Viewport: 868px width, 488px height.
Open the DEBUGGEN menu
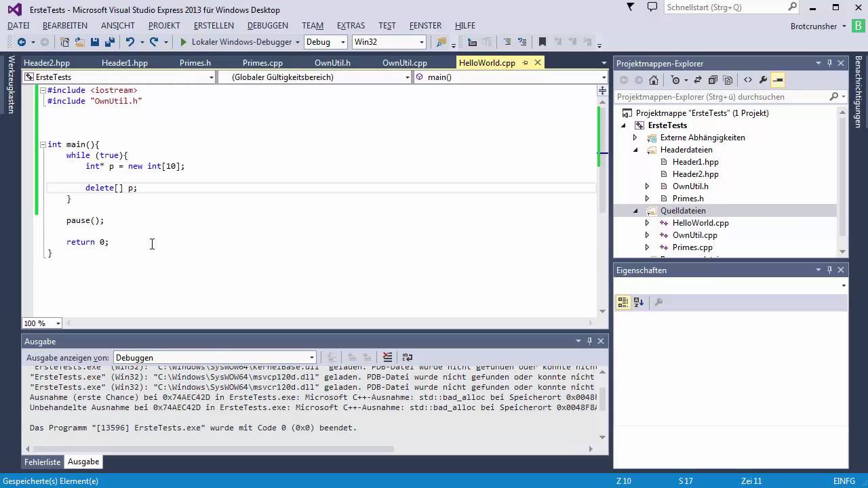point(268,25)
